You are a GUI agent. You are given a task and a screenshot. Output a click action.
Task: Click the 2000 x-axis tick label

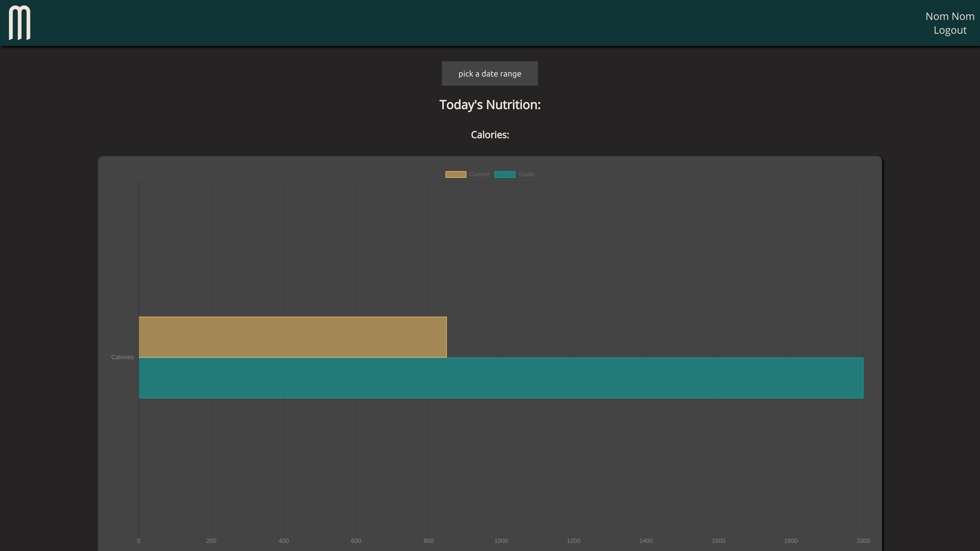point(863,541)
